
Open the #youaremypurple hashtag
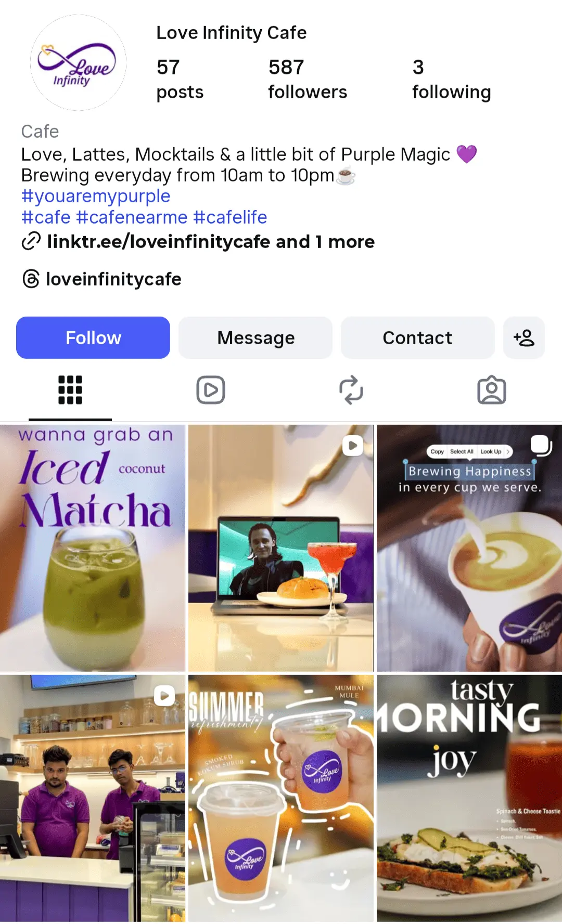(96, 196)
